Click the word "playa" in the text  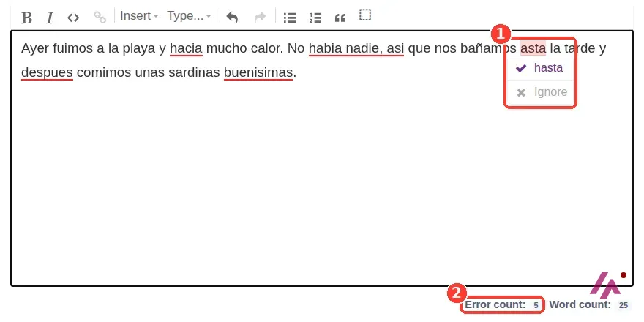point(139,48)
